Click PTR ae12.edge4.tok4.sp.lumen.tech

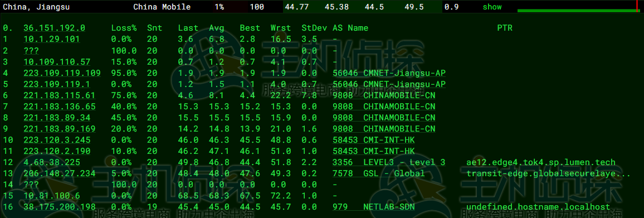[x=541, y=162]
